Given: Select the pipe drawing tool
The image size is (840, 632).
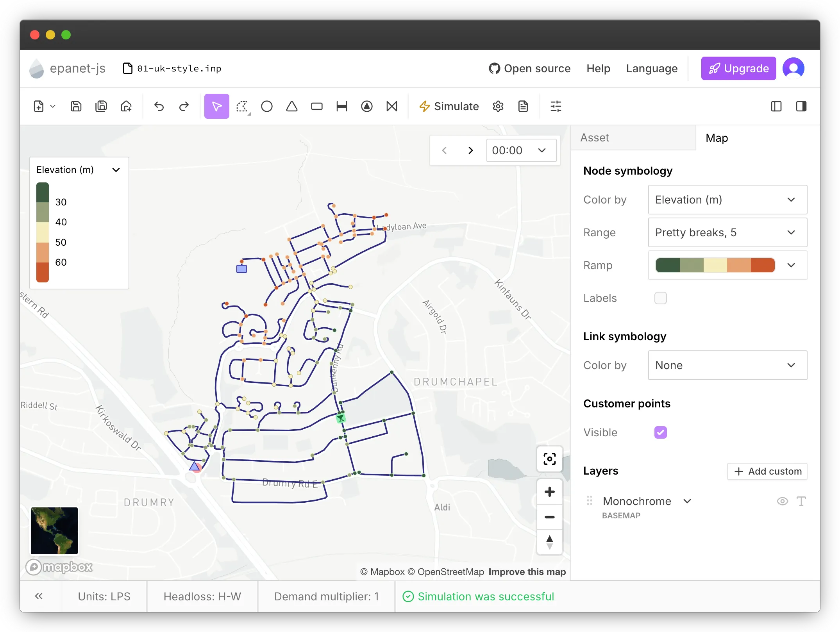Looking at the screenshot, I should pos(341,106).
